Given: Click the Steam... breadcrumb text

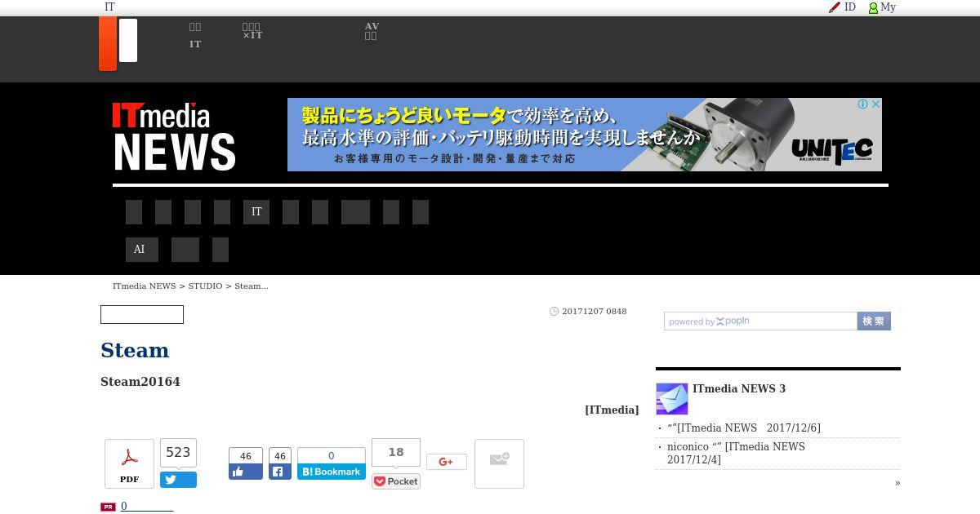Looking at the screenshot, I should [252, 286].
